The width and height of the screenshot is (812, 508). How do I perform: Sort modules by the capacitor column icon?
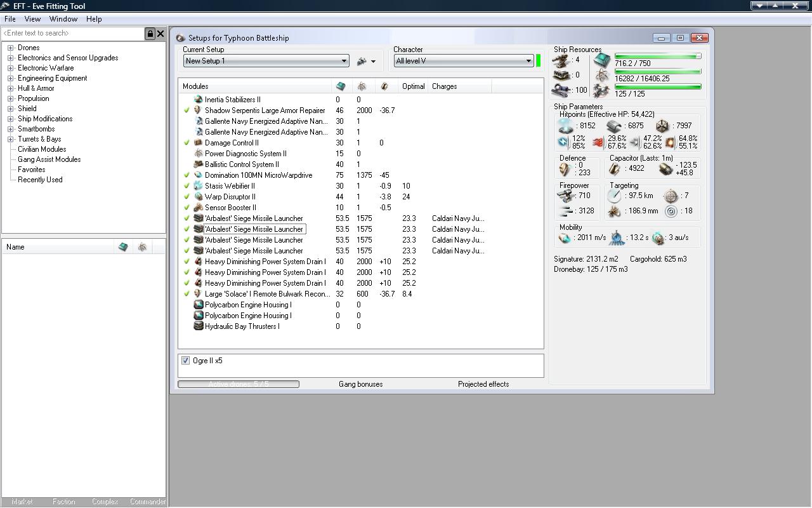[x=384, y=86]
